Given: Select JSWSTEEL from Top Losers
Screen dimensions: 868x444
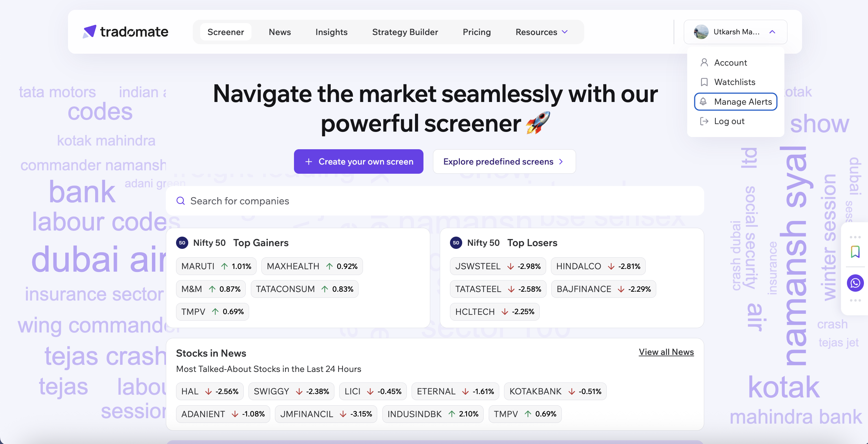Looking at the screenshot, I should coord(497,266).
